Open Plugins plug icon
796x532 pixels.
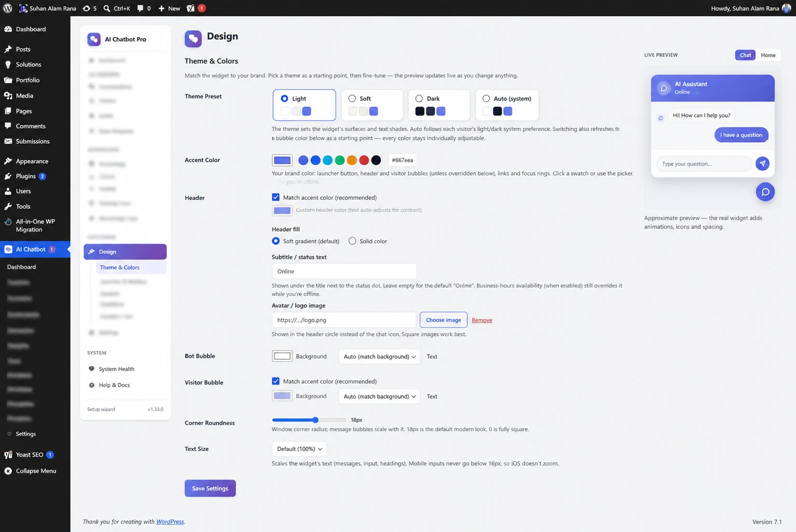click(x=8, y=176)
